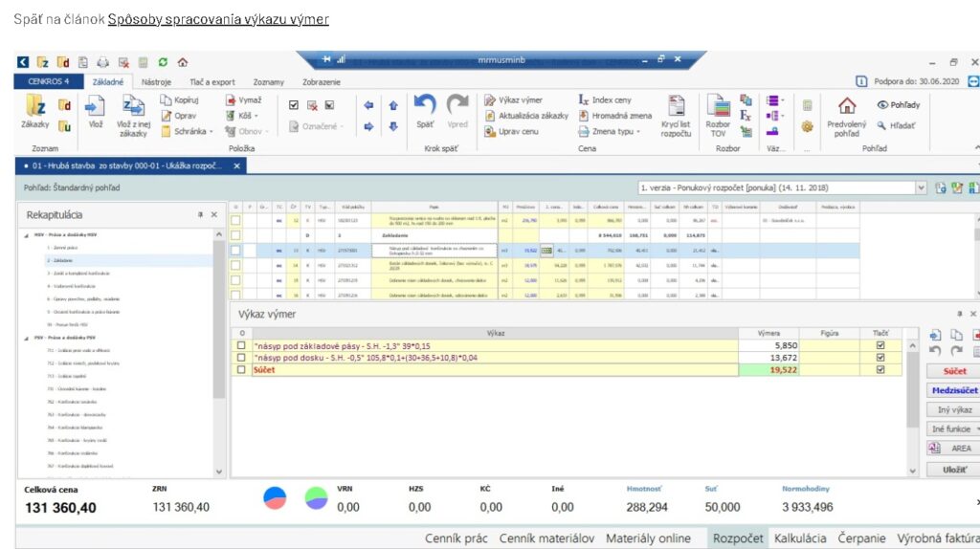Image resolution: width=980 pixels, height=549 pixels.
Task: Click the home icon in quick toolbar
Action: click(x=183, y=62)
